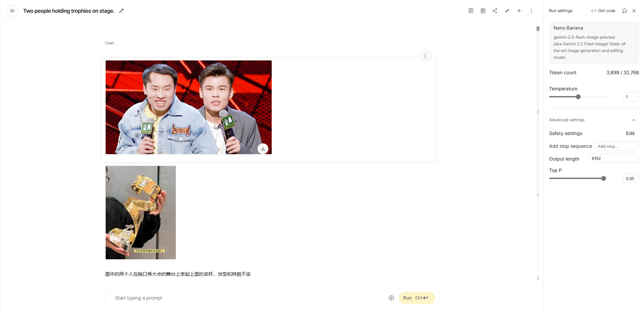The image size is (644, 312).
Task: Click the title Two people holding trophies
Action: pyautogui.click(x=69, y=11)
